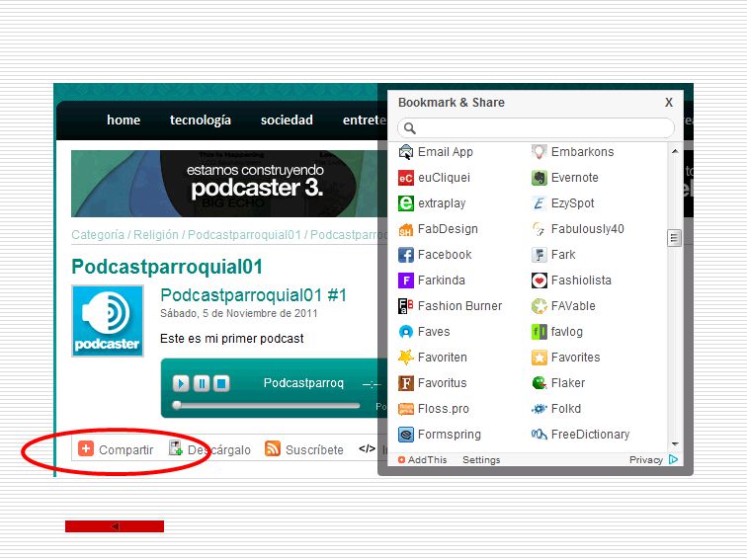Click the Religión breadcrumb link
Image resolution: width=747 pixels, height=560 pixels.
(156, 235)
